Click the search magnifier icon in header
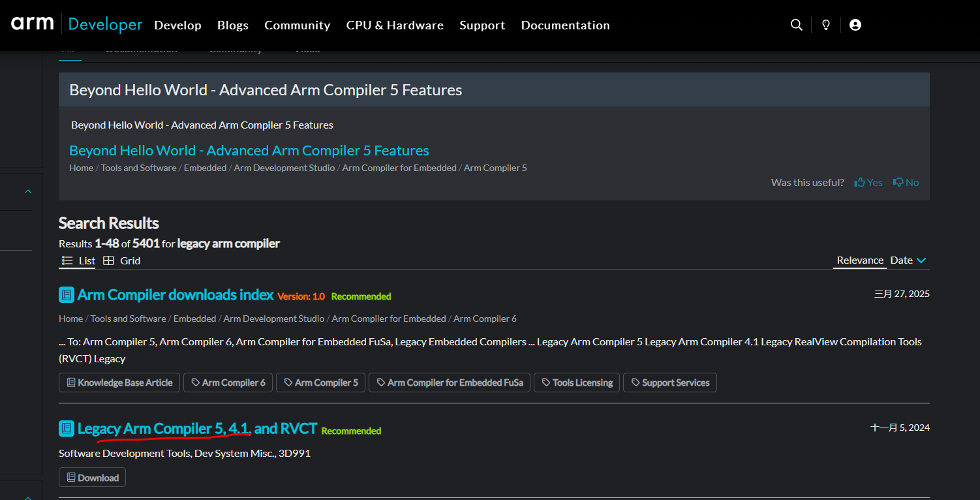The image size is (980, 500). coord(796,25)
